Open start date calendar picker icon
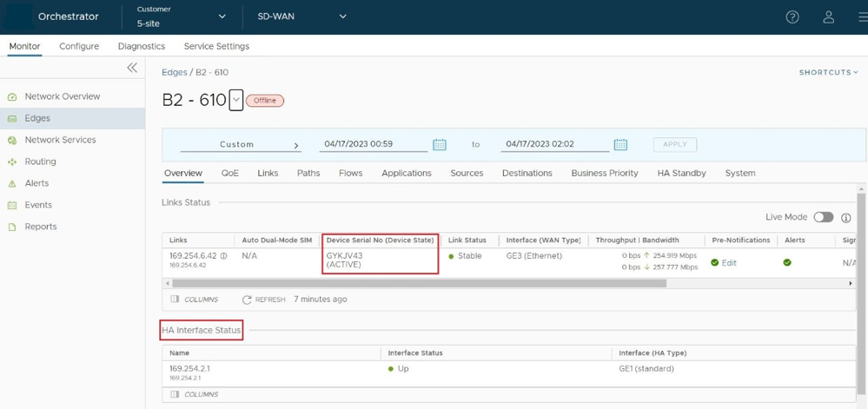This screenshot has width=868, height=409. 440,145
